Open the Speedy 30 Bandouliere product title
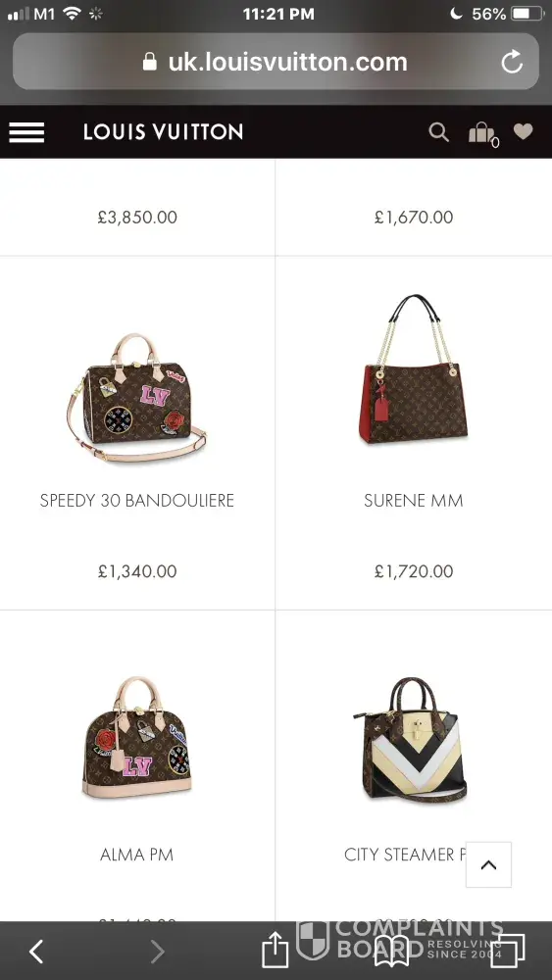Image resolution: width=552 pixels, height=980 pixels. click(137, 501)
